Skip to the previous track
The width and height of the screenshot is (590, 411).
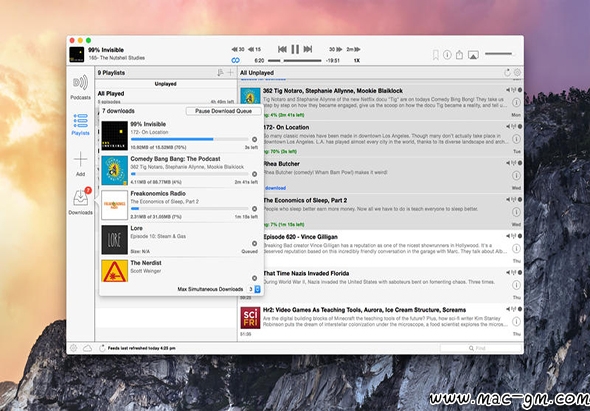pos(282,49)
